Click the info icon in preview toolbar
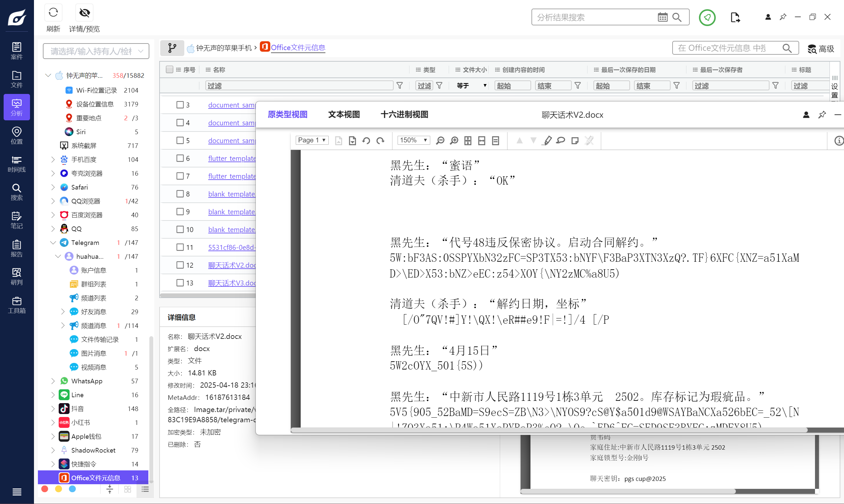Viewport: 844px width, 504px height. (x=839, y=140)
